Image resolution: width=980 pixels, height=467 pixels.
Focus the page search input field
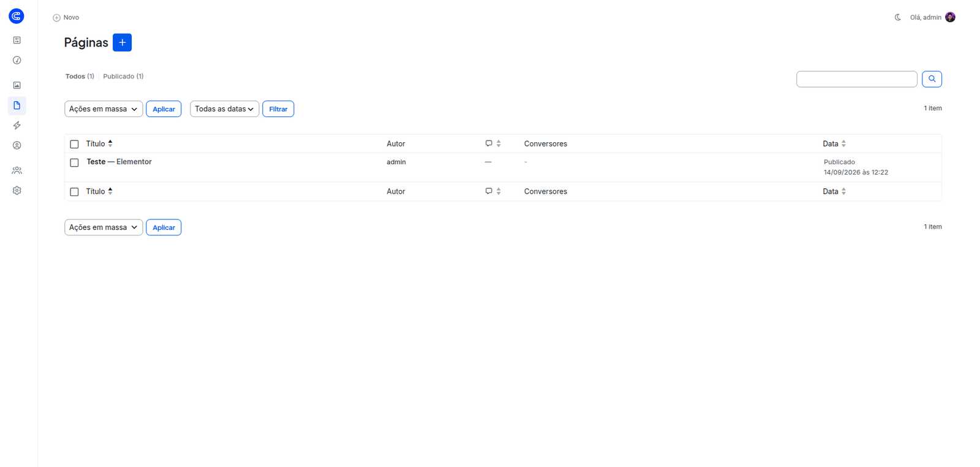coord(856,79)
